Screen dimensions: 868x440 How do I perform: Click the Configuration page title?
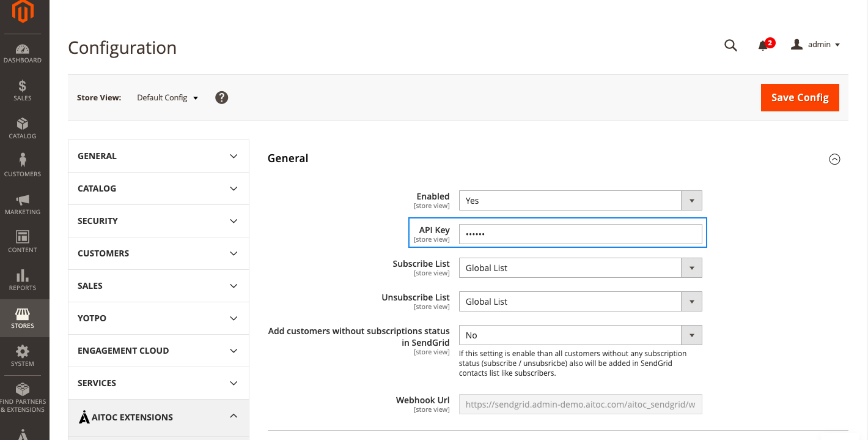[x=122, y=48]
